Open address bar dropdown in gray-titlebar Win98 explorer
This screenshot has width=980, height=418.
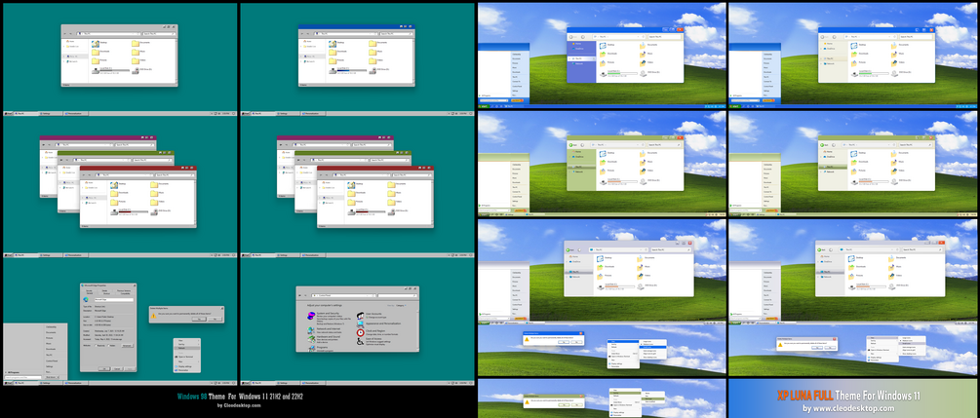134,34
